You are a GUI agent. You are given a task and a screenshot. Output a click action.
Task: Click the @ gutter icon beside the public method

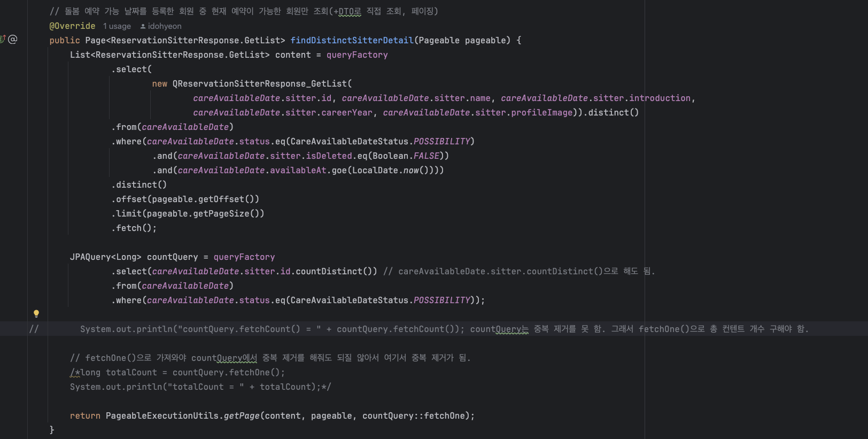click(x=13, y=39)
